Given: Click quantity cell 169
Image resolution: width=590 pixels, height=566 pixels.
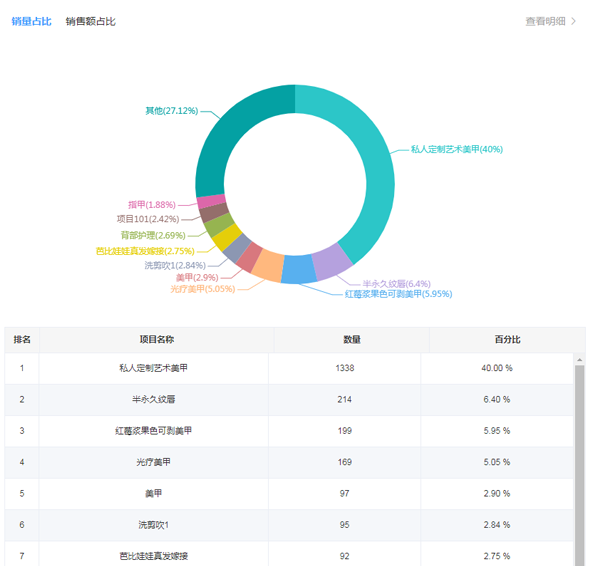Looking at the screenshot, I should [x=345, y=462].
